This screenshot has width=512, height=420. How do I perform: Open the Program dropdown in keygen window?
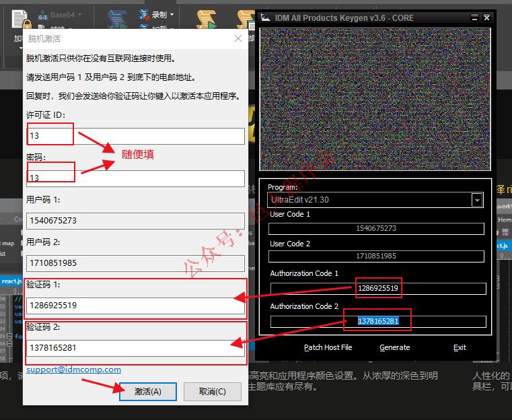(477, 200)
